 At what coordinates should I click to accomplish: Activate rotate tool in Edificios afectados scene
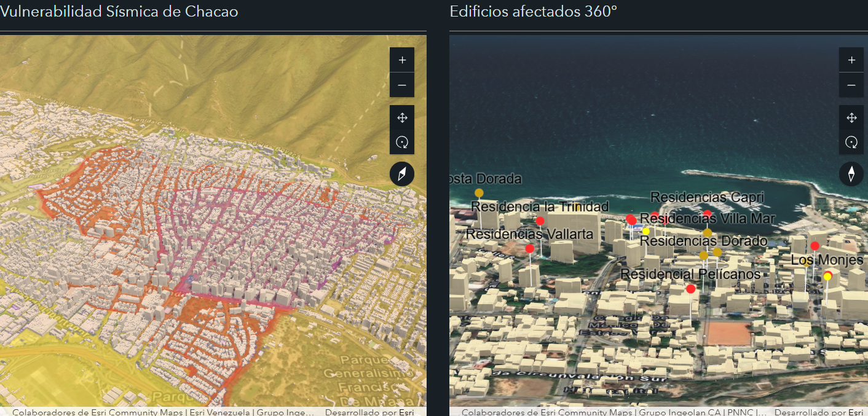tap(851, 142)
